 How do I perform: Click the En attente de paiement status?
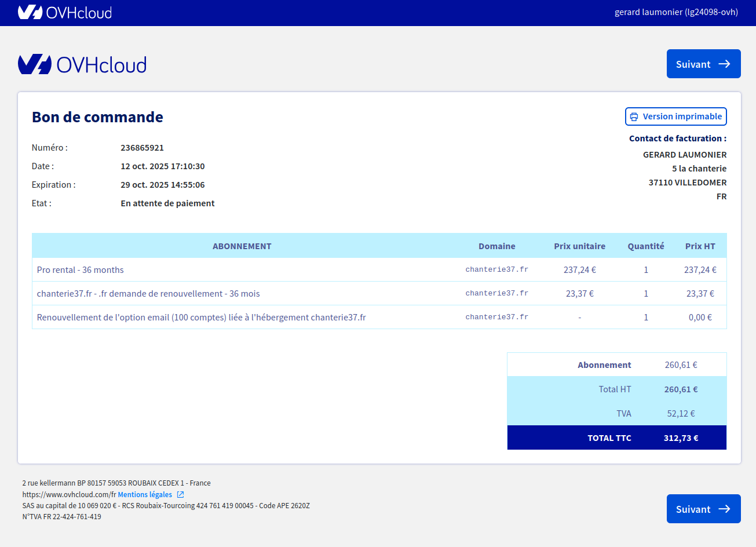(167, 203)
